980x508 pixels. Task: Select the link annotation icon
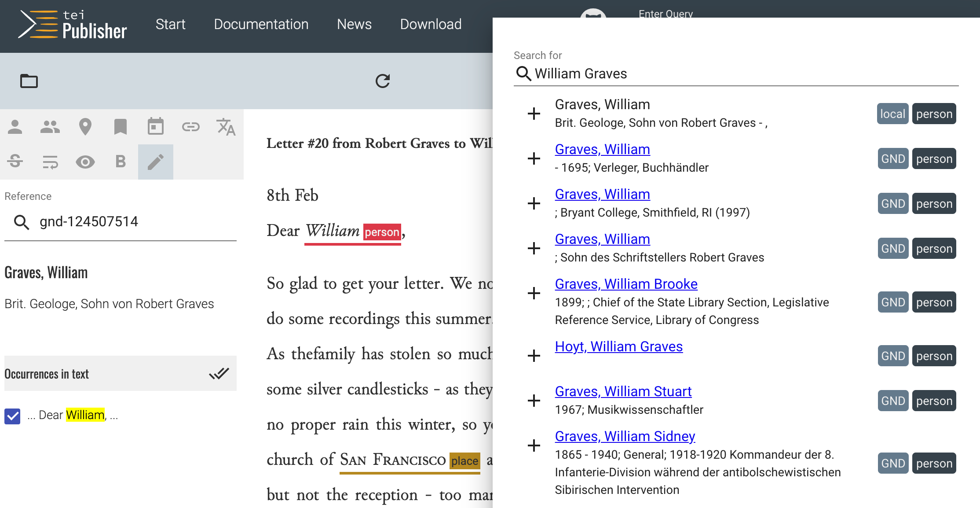coord(191,127)
